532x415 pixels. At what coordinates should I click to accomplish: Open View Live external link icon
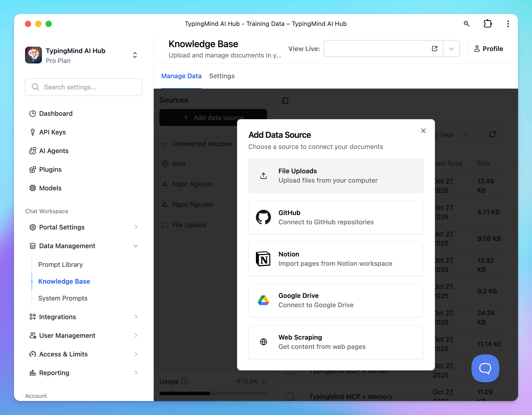point(434,49)
